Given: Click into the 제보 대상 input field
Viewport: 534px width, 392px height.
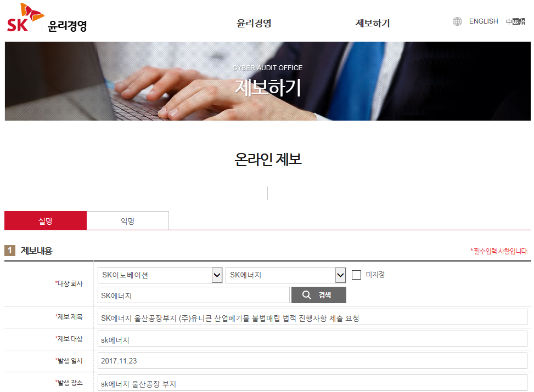Looking at the screenshot, I should point(312,339).
